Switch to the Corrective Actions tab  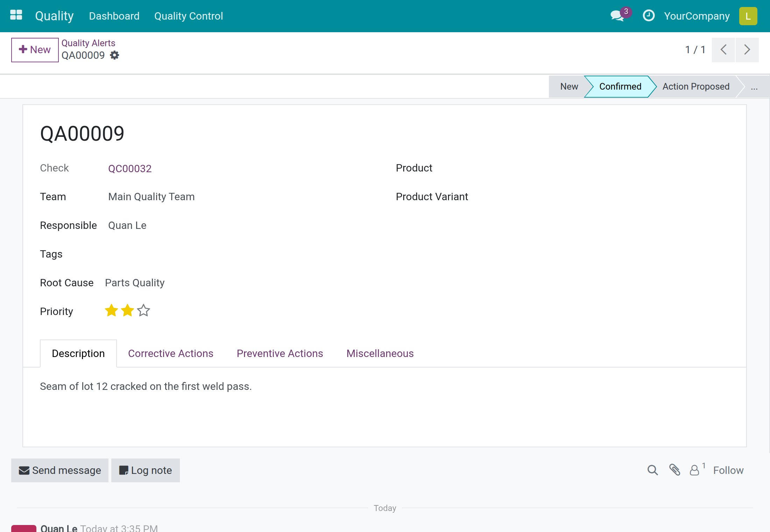(x=170, y=353)
